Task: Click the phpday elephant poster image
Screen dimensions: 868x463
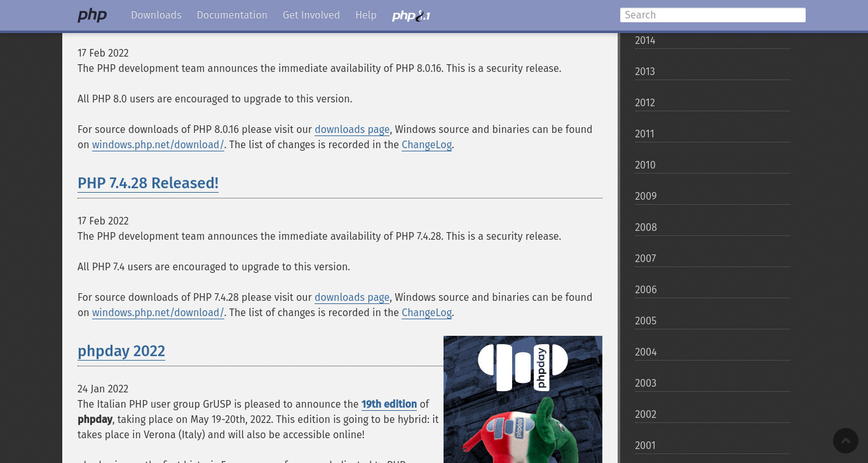Action: (523, 399)
